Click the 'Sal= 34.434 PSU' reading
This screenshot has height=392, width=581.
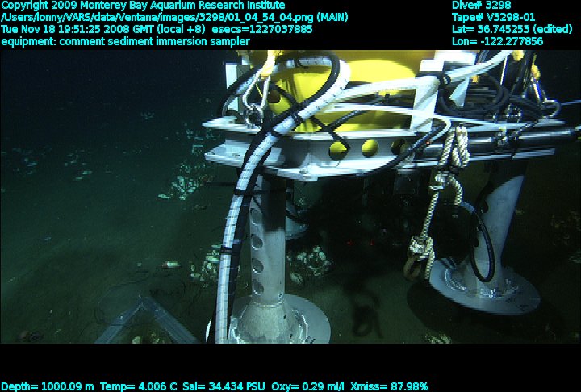click(x=224, y=386)
